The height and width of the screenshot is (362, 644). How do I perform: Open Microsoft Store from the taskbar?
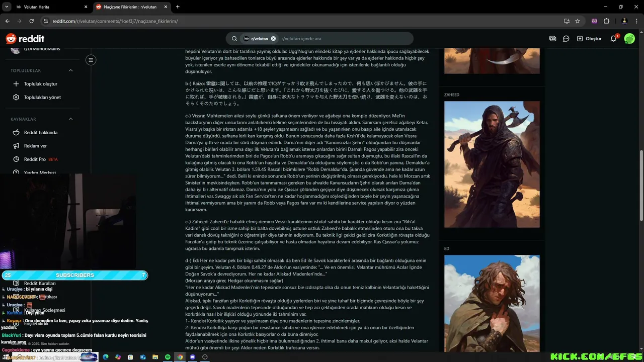(130, 357)
